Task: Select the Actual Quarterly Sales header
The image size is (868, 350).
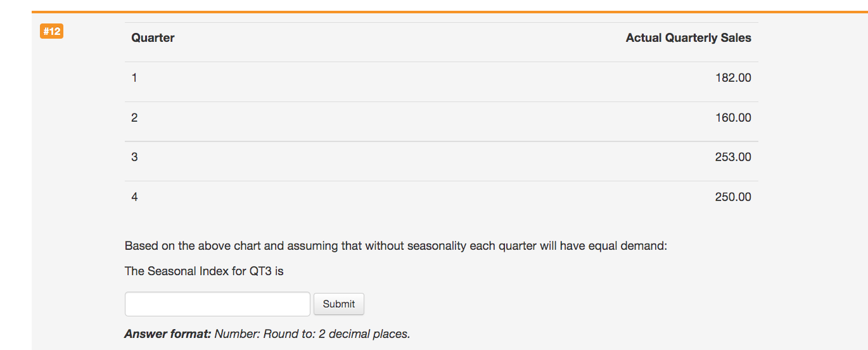Action: click(689, 38)
